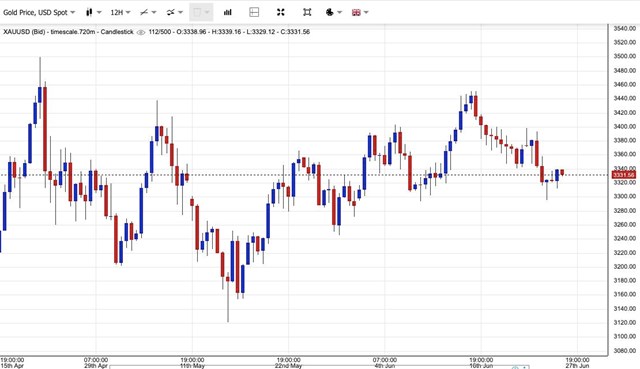Click the 29th Apr 07:00:00 time label
Image resolution: width=640 pixels, height=369 pixels.
tap(96, 363)
